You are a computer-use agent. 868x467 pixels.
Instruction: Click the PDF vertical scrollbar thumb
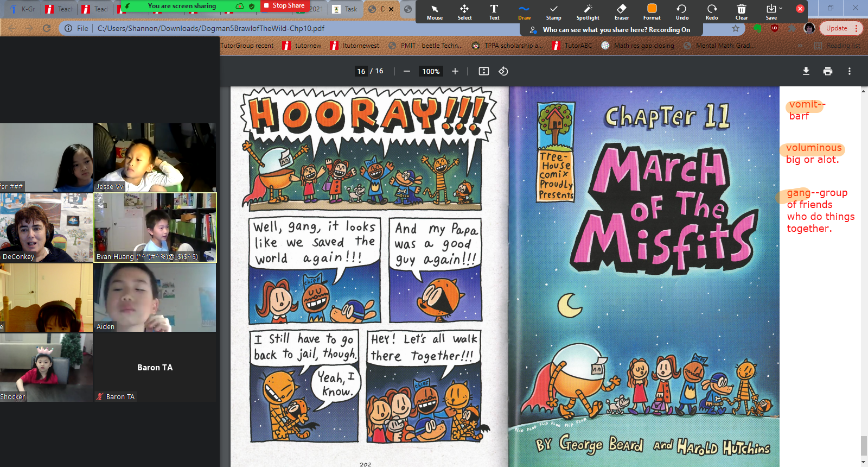[864, 446]
